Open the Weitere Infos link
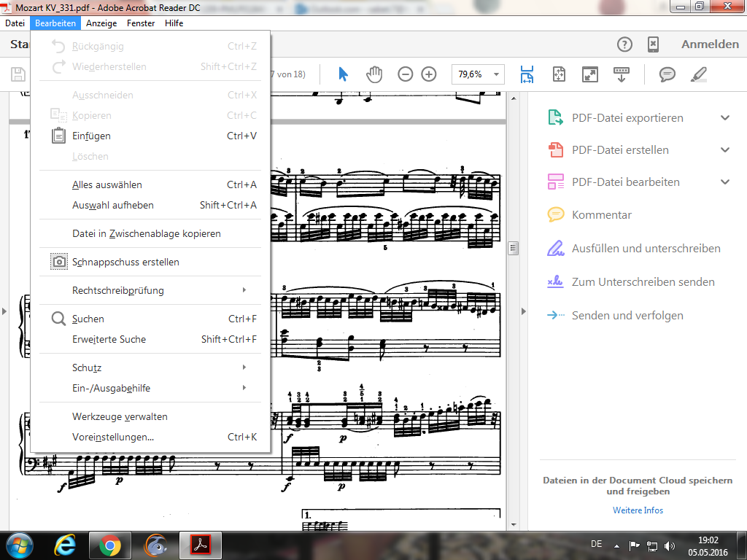The height and width of the screenshot is (560, 747). coord(638,510)
